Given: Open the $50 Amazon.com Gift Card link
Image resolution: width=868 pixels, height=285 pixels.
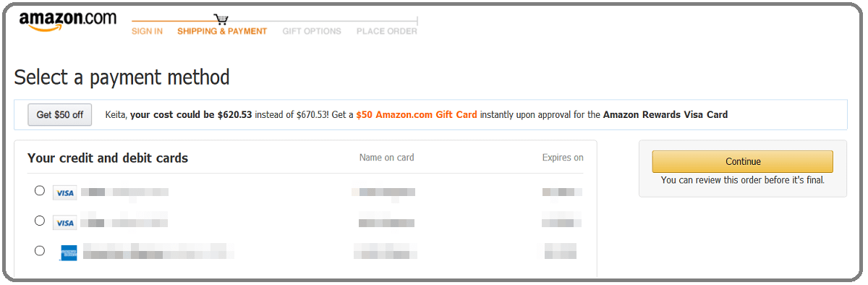Looking at the screenshot, I should 417,114.
